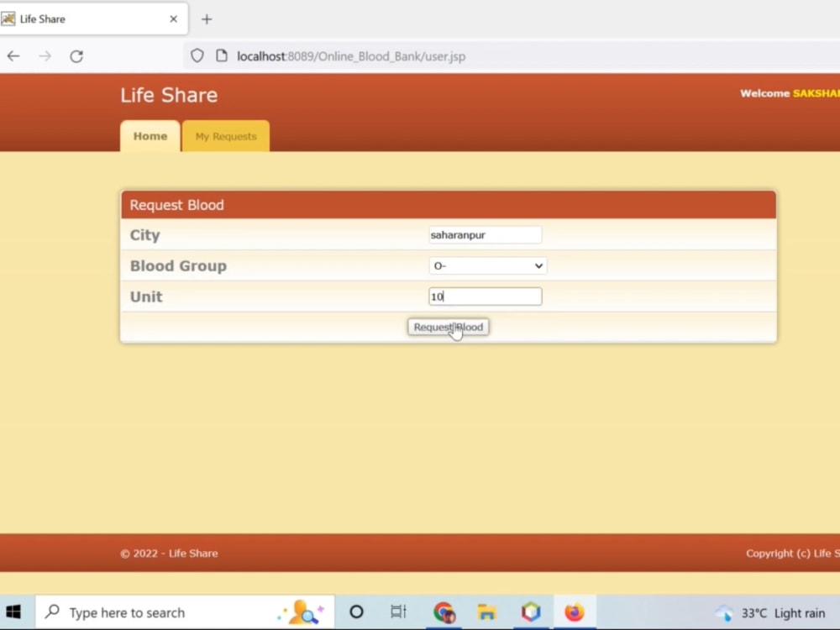Click the © 2022 - Life Share footer text
This screenshot has width=840, height=630.
[169, 554]
